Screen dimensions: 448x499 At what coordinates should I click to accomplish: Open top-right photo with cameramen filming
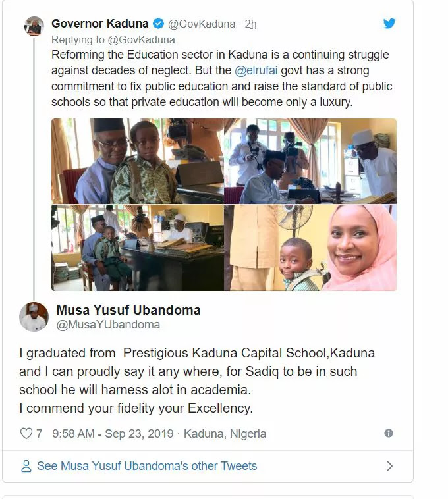point(310,161)
